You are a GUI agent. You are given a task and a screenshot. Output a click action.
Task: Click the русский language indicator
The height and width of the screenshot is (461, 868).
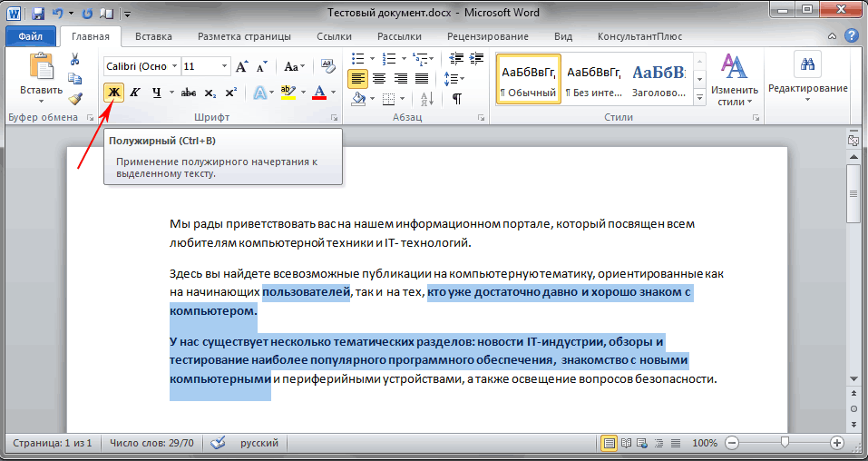point(259,443)
